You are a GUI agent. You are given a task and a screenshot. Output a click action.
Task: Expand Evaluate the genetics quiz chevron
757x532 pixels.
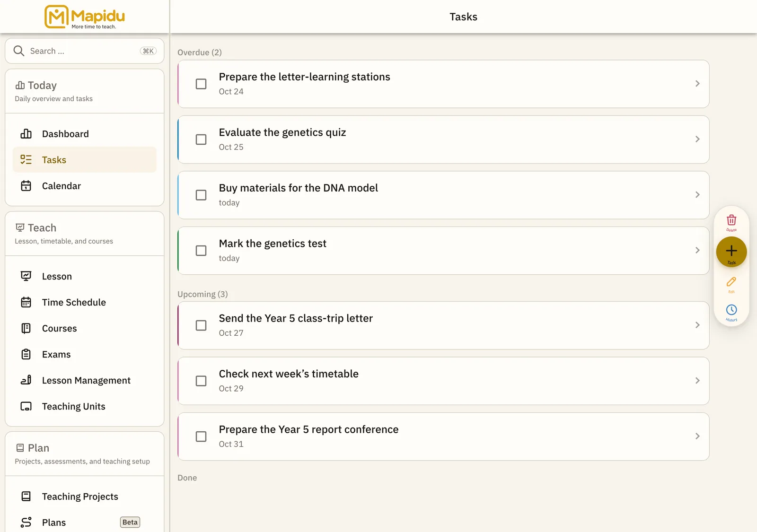(x=697, y=139)
